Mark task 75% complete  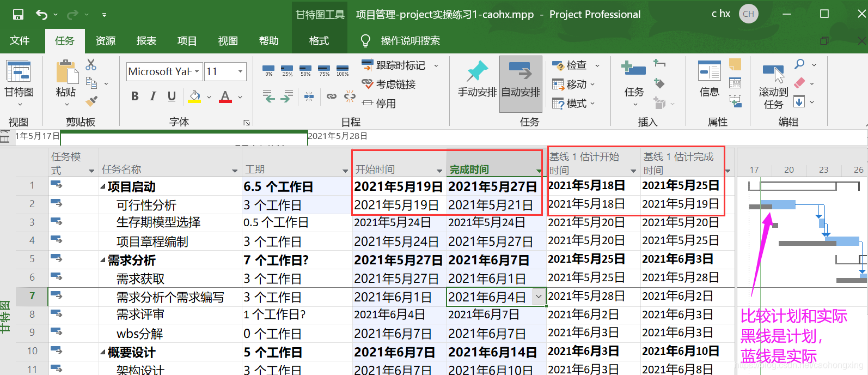[324, 70]
